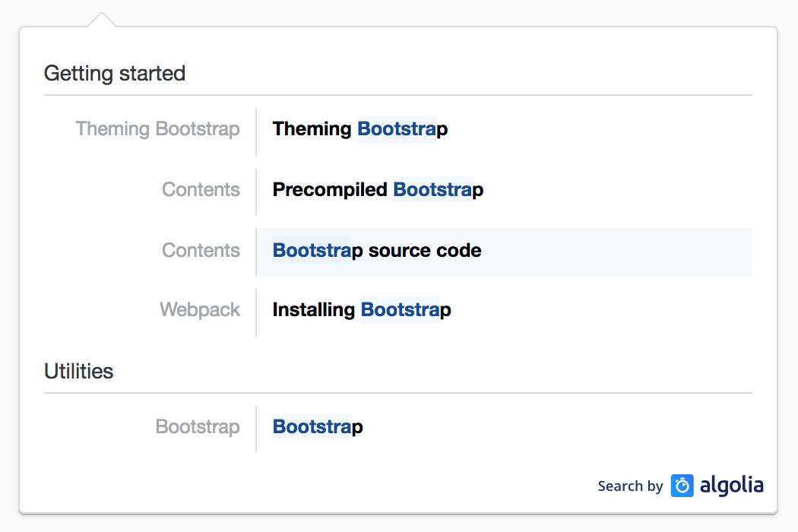
Task: Click the bold word "Theming" in first result
Action: click(x=312, y=129)
